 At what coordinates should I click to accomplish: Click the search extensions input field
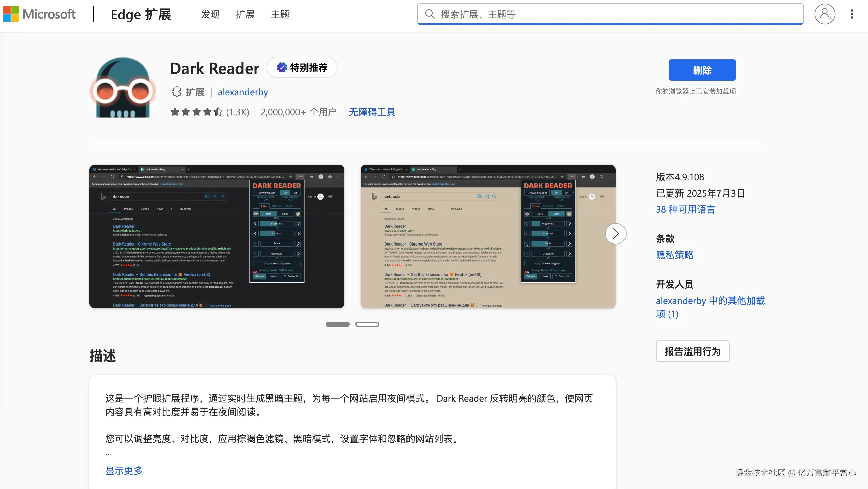click(x=573, y=14)
